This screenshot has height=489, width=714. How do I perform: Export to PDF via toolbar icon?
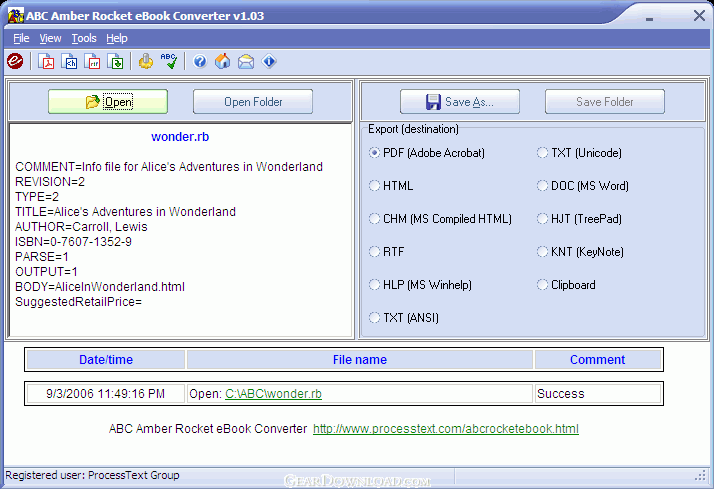click(46, 61)
